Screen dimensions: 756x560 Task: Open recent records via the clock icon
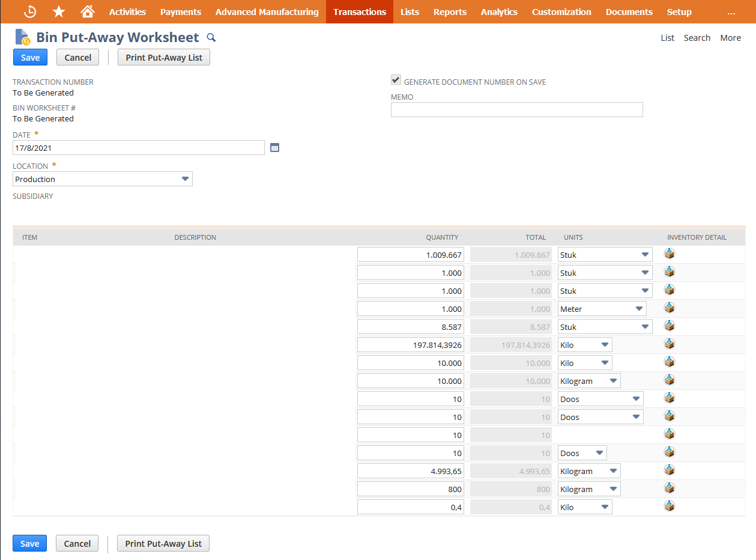[29, 11]
